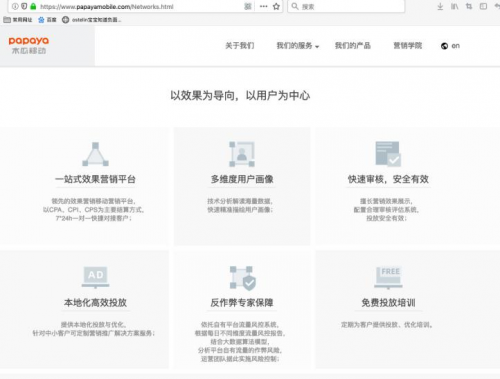Toggle the sidebar panel icon
500x379 pixels.
(483, 6)
